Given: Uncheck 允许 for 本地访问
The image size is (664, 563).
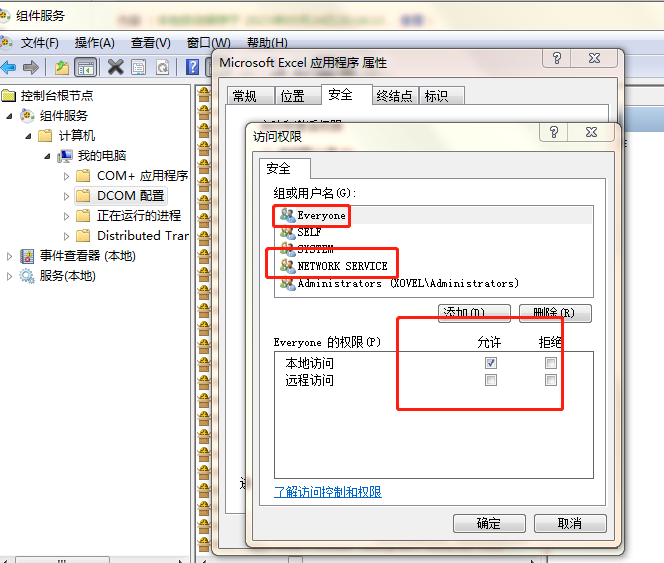Looking at the screenshot, I should coord(491,363).
